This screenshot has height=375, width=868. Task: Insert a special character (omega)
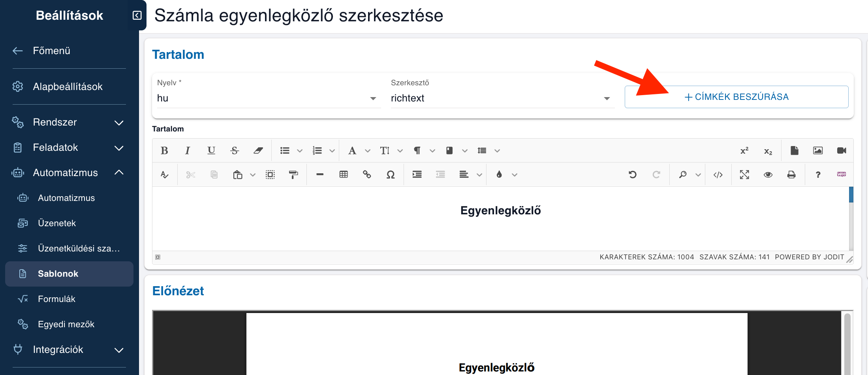click(391, 174)
